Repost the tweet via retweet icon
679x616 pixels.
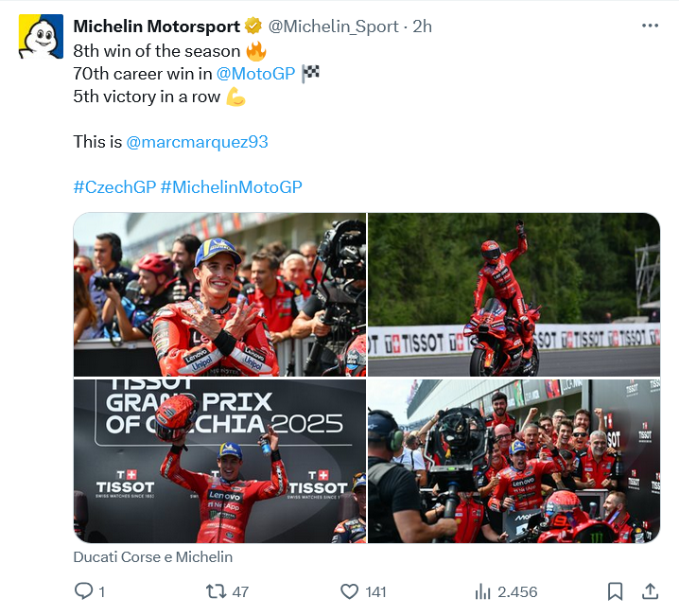click(x=216, y=591)
